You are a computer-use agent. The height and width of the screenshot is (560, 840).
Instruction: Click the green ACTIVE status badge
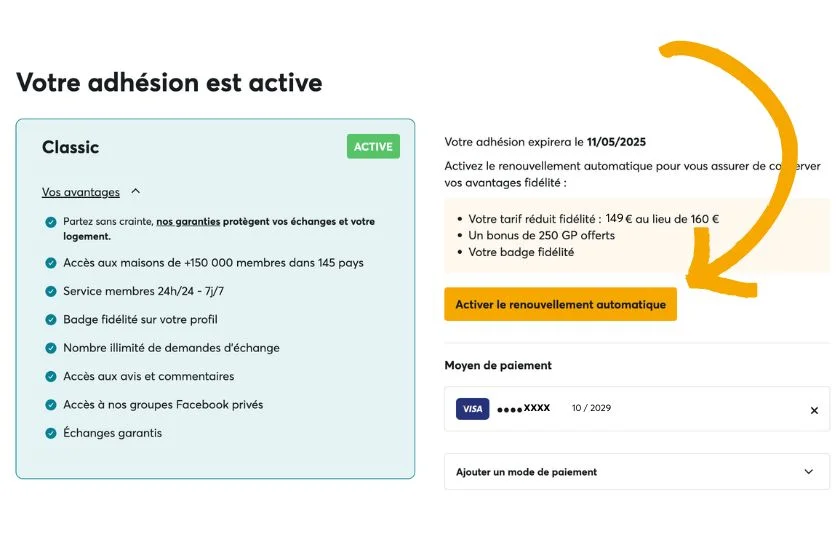(x=373, y=147)
